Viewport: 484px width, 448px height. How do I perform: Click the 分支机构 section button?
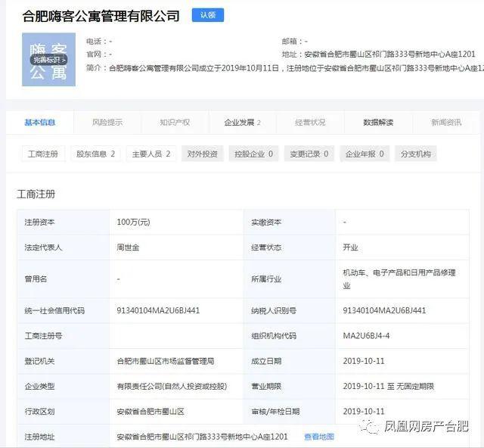(x=416, y=154)
